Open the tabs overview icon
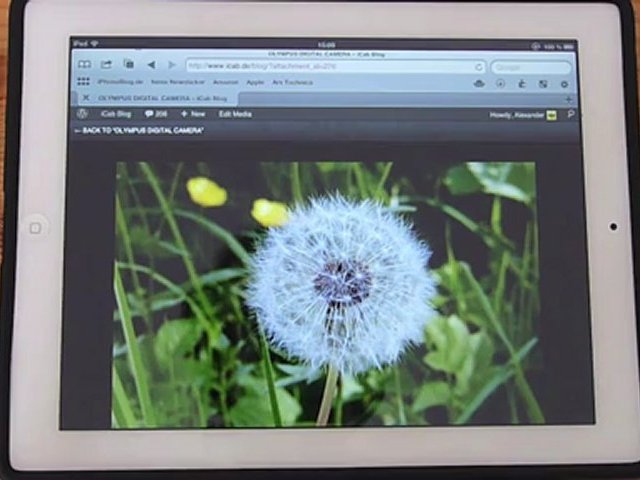Screen dimensions: 640x480 click(128, 65)
